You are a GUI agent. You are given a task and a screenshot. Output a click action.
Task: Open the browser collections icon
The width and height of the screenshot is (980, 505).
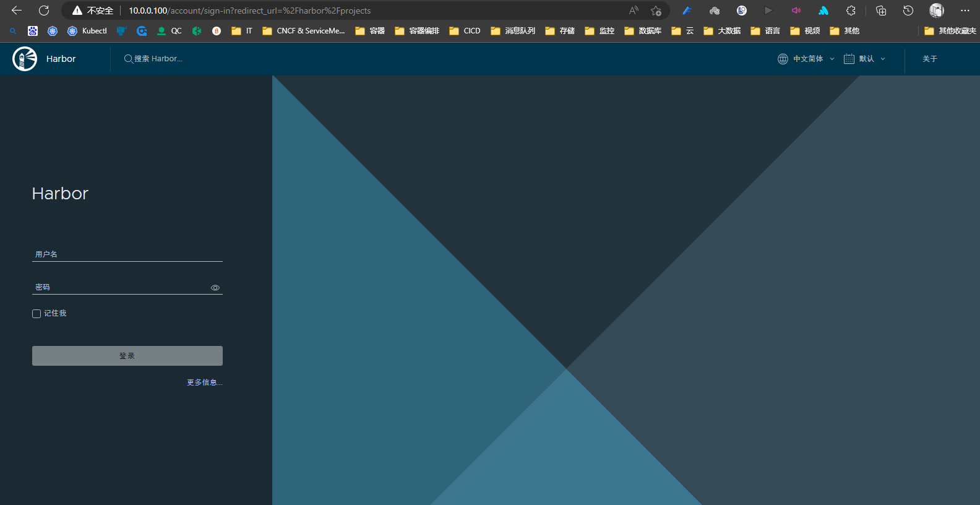tap(881, 11)
